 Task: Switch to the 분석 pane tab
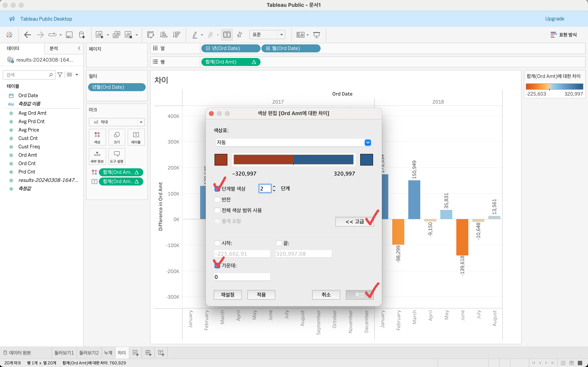click(54, 48)
